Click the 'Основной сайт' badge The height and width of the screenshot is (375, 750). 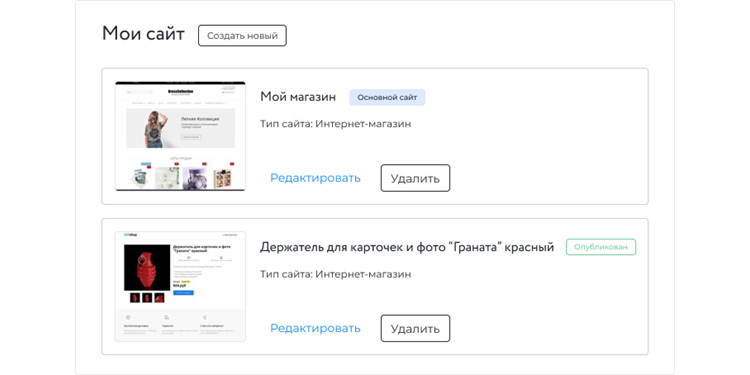pos(387,97)
